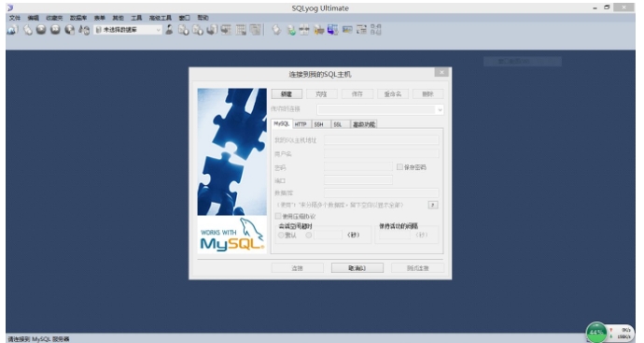Toggle the 保存密码 checkbox

pos(399,167)
